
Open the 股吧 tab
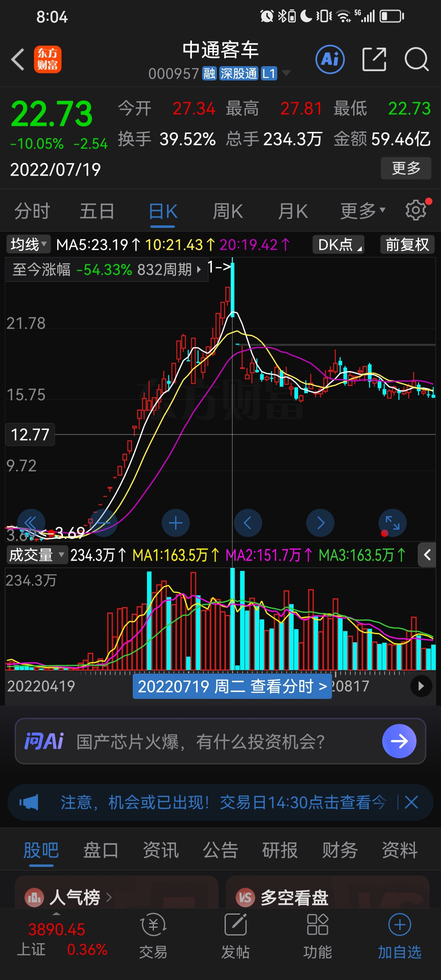click(x=41, y=851)
